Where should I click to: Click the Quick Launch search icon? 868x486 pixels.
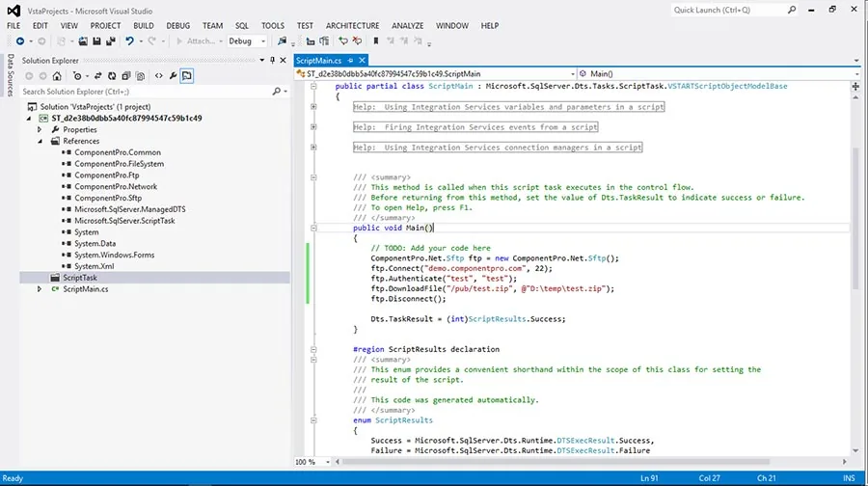792,10
